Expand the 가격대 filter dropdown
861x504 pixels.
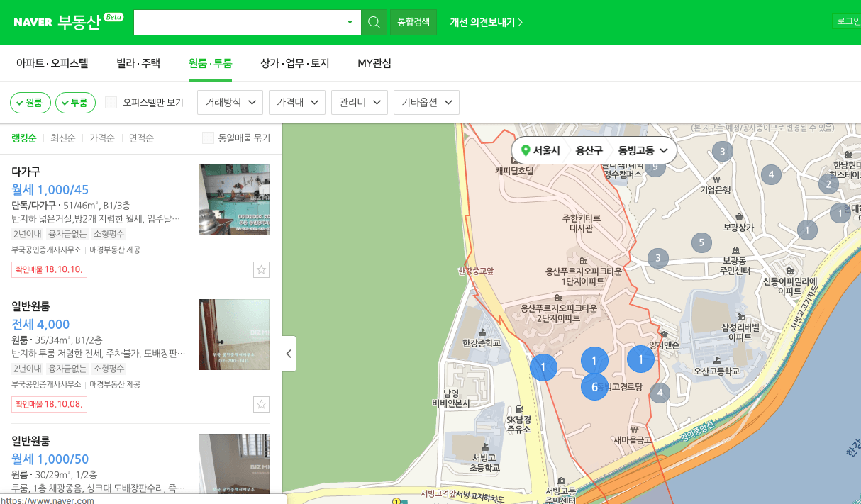[296, 102]
